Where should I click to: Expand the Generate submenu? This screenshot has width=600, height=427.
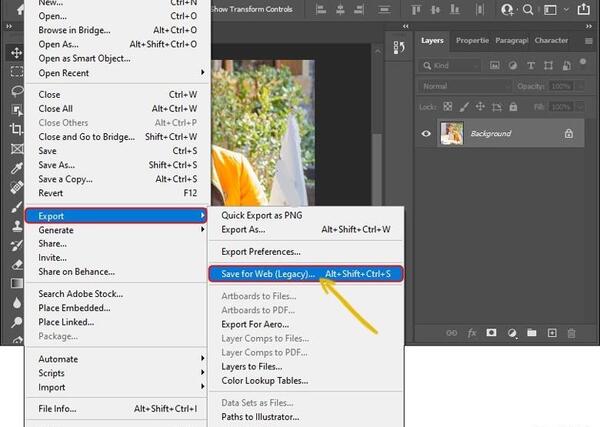click(x=116, y=230)
